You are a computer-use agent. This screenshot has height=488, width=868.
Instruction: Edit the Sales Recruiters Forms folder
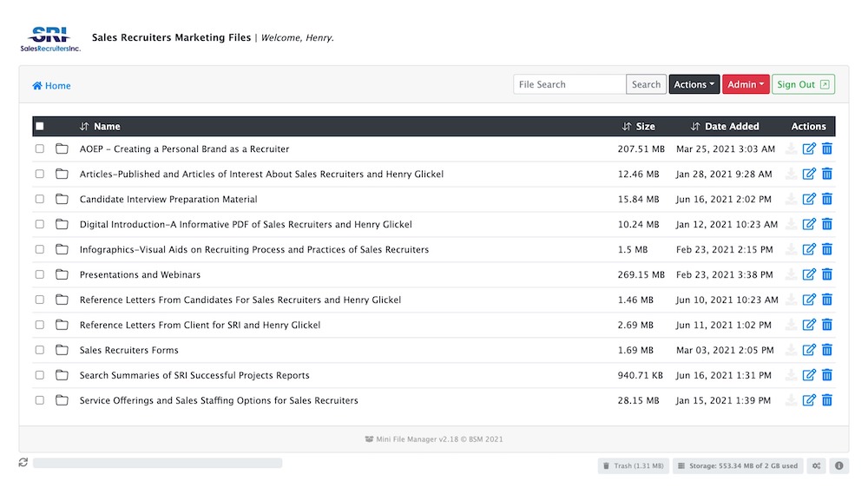point(809,350)
